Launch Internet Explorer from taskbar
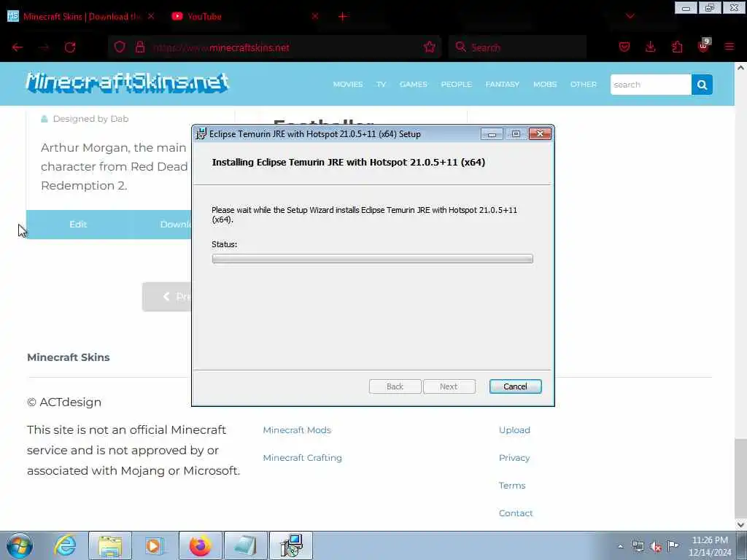The width and height of the screenshot is (747, 560). [65, 545]
